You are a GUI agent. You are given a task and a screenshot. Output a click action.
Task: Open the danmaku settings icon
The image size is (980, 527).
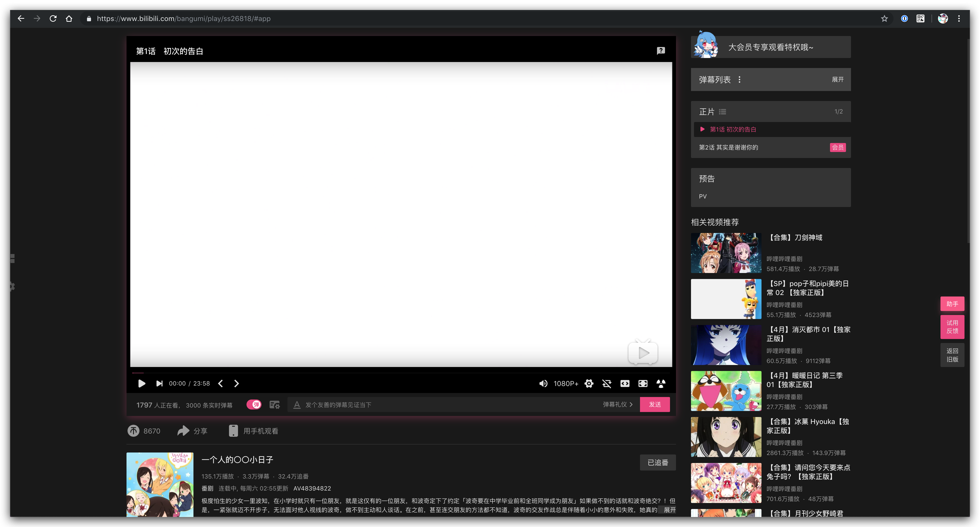275,404
